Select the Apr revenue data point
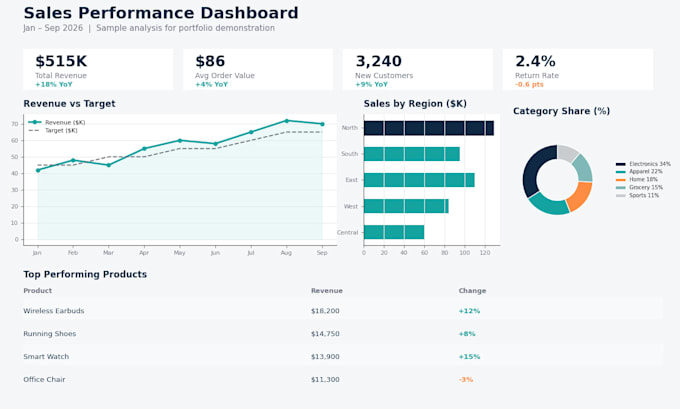Screen dimensions: 680x409 pos(144,149)
